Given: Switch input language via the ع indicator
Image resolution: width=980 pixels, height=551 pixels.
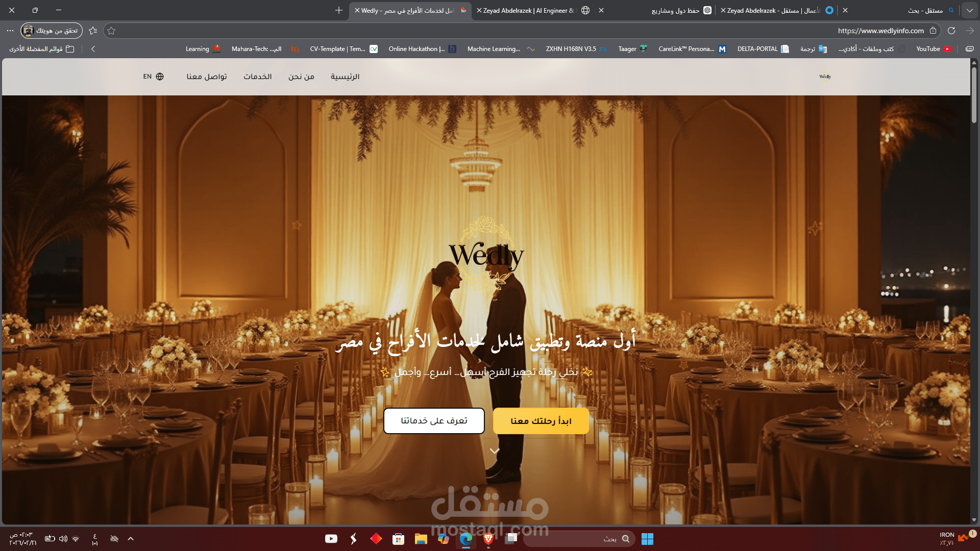Looking at the screenshot, I should coord(95,539).
